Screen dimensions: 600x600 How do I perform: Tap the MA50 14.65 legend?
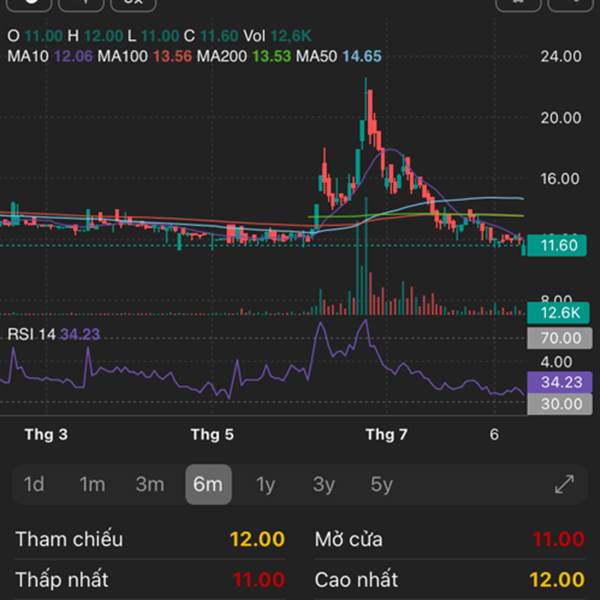[x=339, y=57]
